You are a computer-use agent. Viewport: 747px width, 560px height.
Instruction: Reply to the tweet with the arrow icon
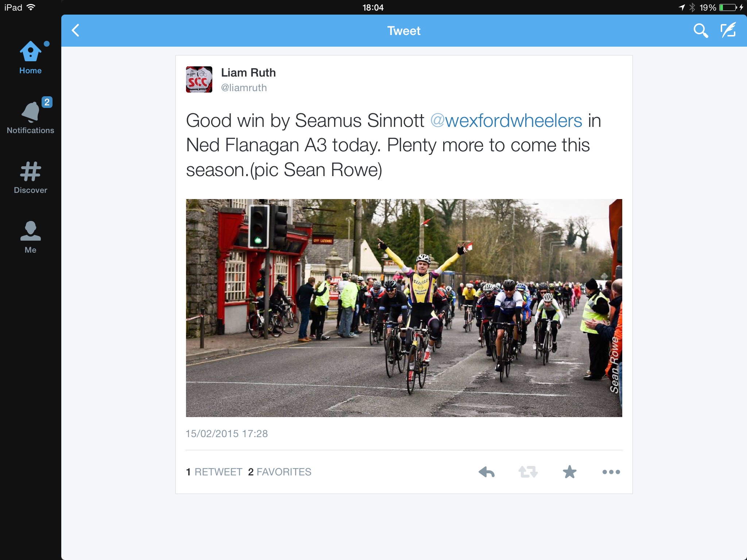tap(487, 472)
